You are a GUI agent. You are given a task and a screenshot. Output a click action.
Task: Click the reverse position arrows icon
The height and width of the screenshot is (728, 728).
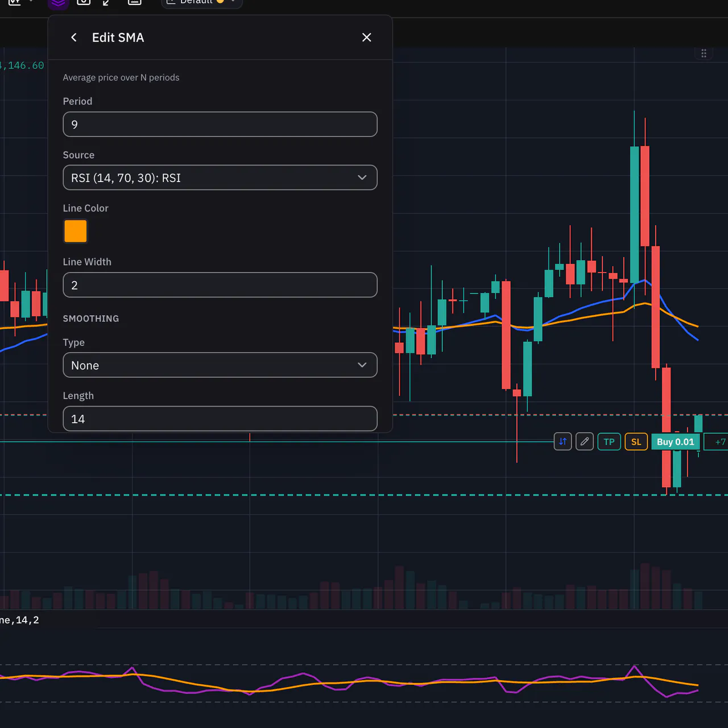[x=563, y=442]
